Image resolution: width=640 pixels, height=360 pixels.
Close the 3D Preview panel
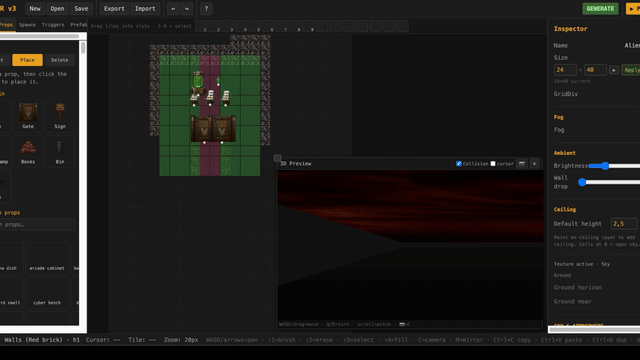click(534, 164)
